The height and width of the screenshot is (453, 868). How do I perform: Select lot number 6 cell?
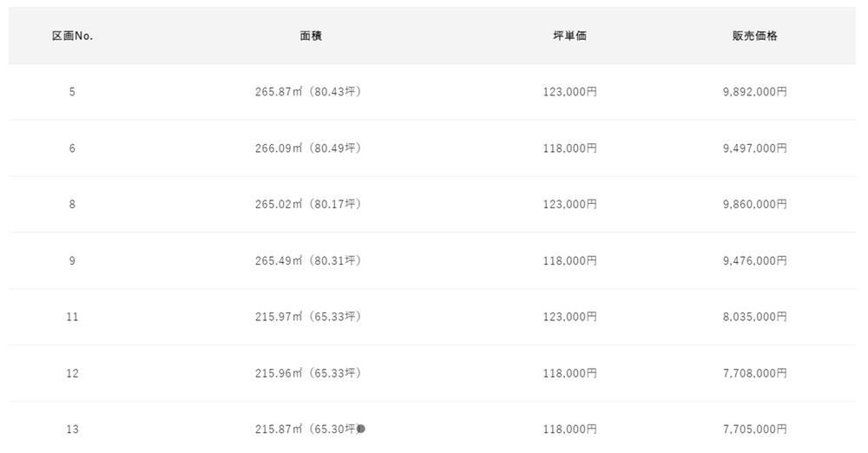pyautogui.click(x=72, y=148)
